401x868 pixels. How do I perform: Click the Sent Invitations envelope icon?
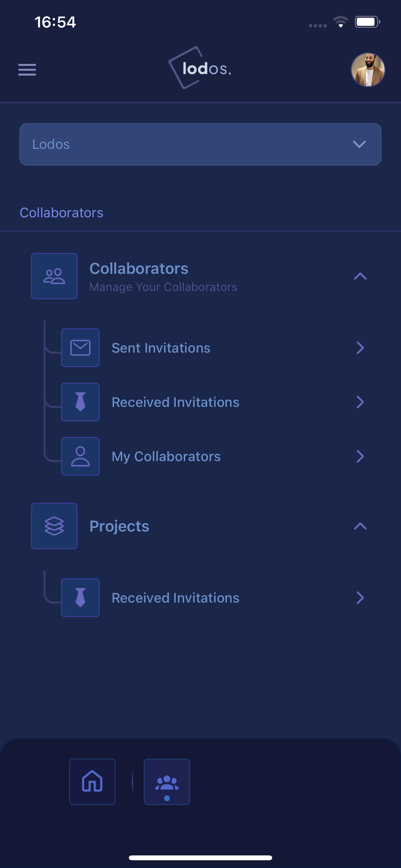(x=80, y=348)
